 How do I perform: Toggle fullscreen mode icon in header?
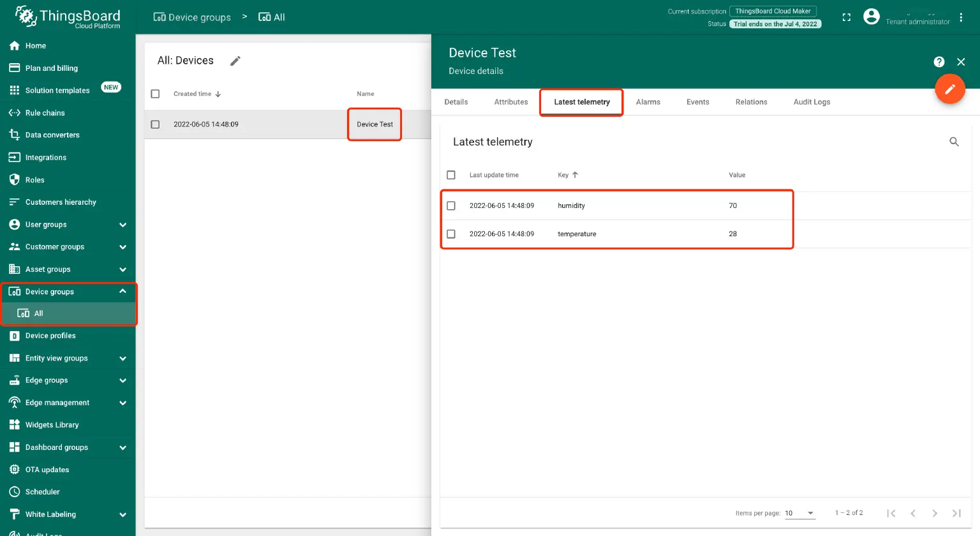[x=846, y=17]
